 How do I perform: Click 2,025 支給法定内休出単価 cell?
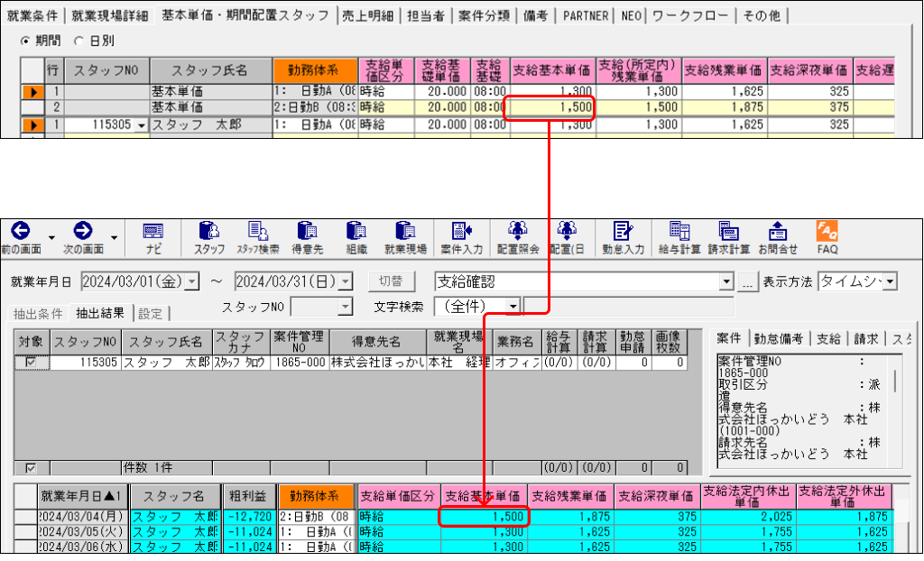coord(748,517)
